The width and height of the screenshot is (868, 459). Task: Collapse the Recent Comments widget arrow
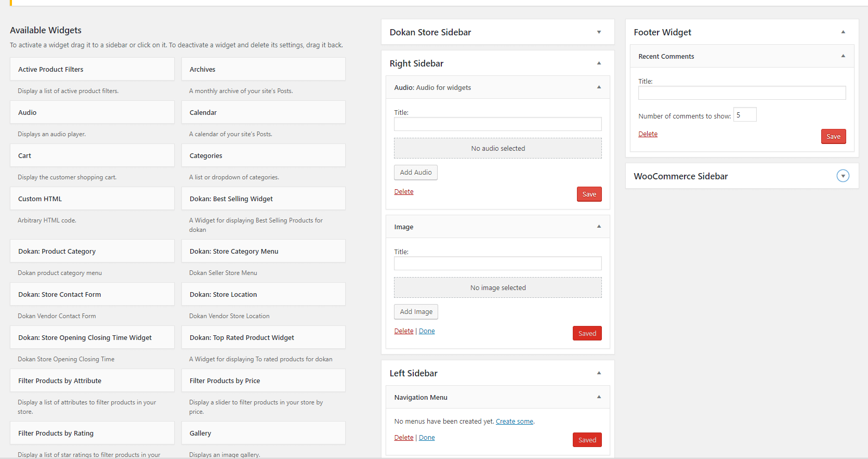click(843, 56)
